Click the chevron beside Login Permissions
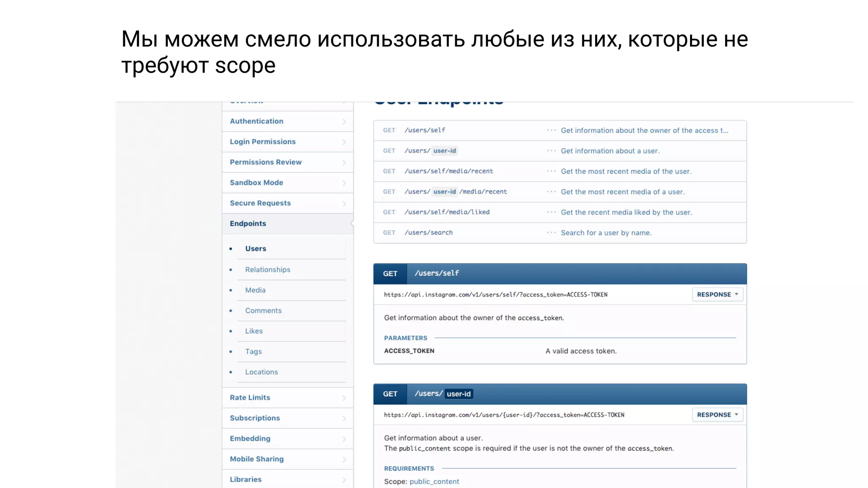 pos(344,142)
